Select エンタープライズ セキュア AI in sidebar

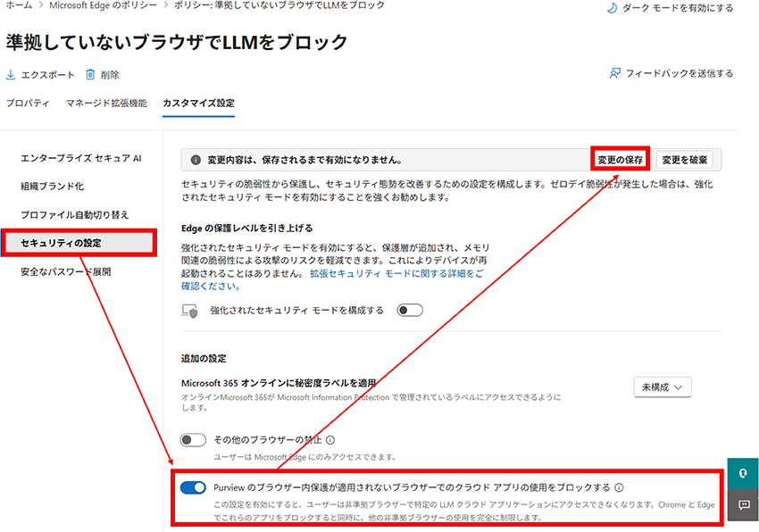[x=81, y=159]
